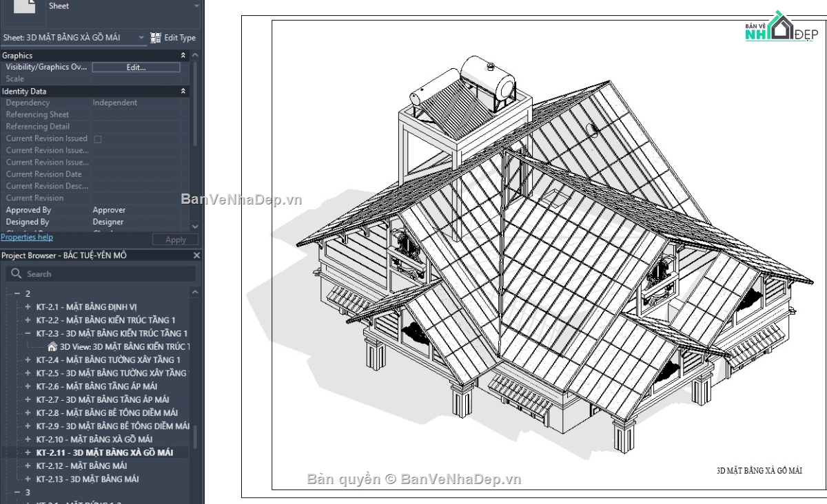
Task: Expand KT-2.13 3D MẶT BẰNG MÁI
Action: click(28, 479)
